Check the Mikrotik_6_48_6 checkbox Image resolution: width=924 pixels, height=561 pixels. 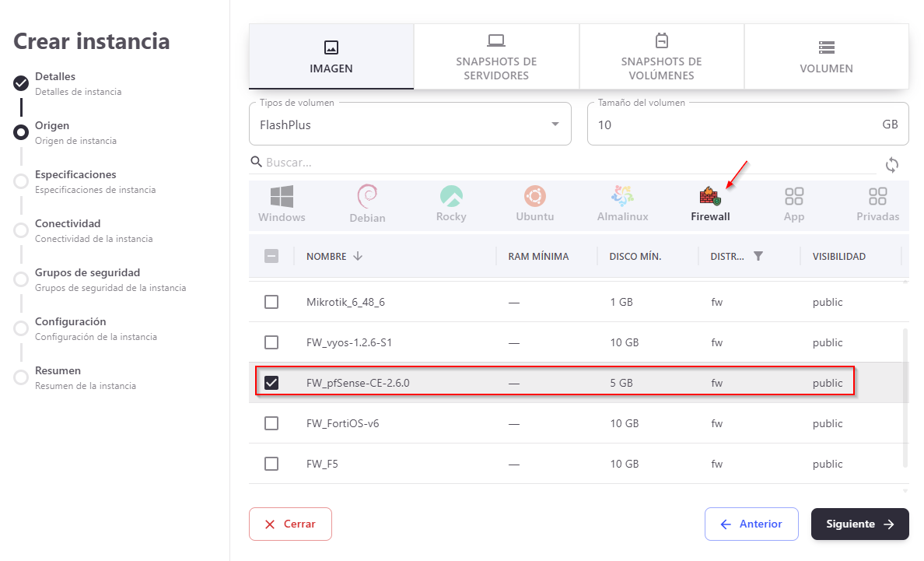click(271, 302)
